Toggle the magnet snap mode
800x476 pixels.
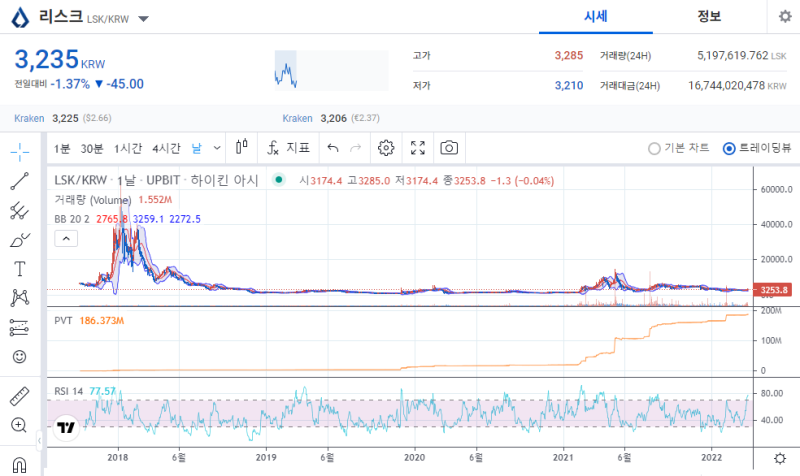pos(19,465)
